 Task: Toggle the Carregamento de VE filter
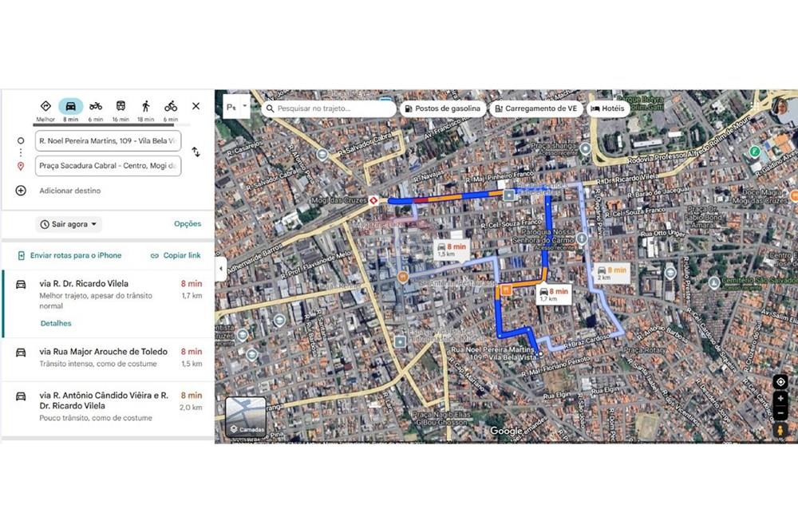(535, 108)
